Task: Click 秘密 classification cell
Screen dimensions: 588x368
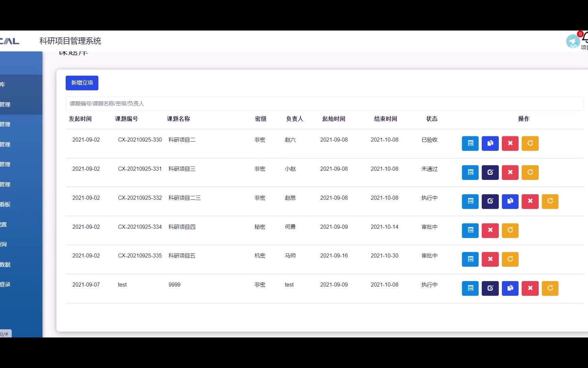Action: 260,227
